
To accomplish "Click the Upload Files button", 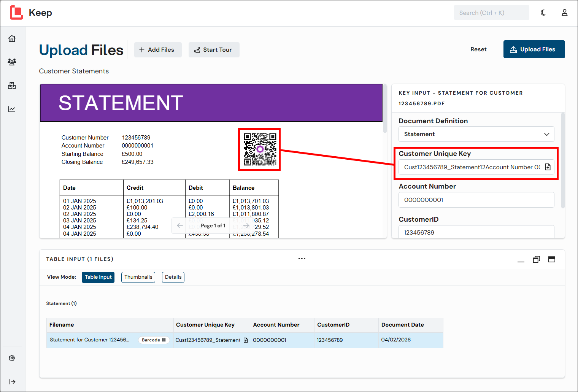I will coord(534,49).
